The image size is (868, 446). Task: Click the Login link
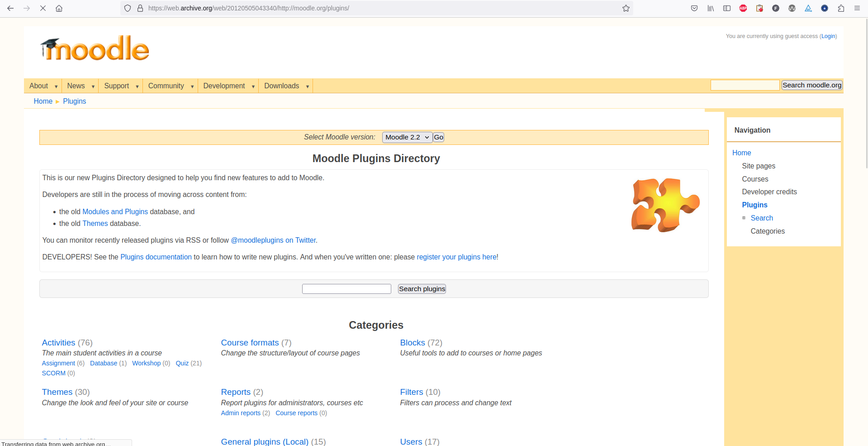tap(828, 36)
